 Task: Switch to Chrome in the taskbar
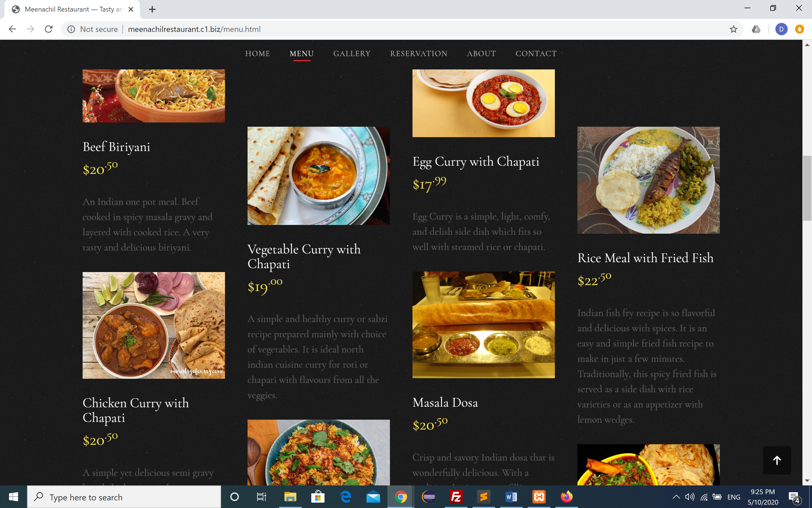pyautogui.click(x=401, y=497)
